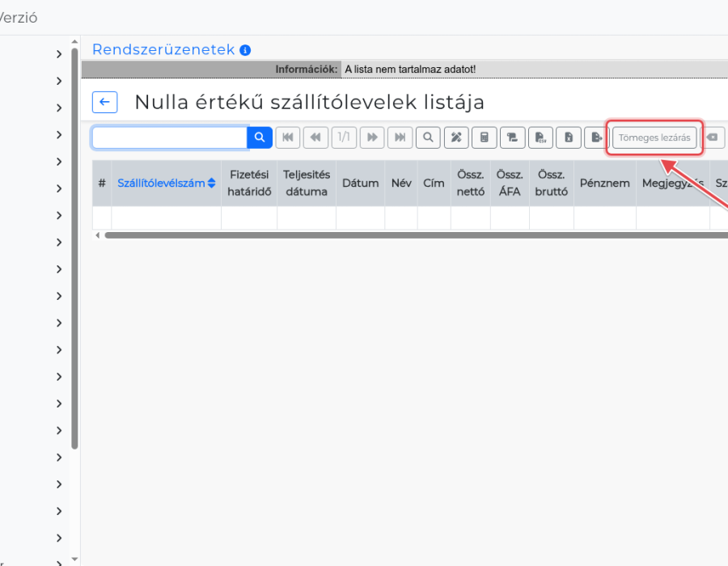Go back using the left arrow button
This screenshot has width=728, height=566.
(104, 102)
